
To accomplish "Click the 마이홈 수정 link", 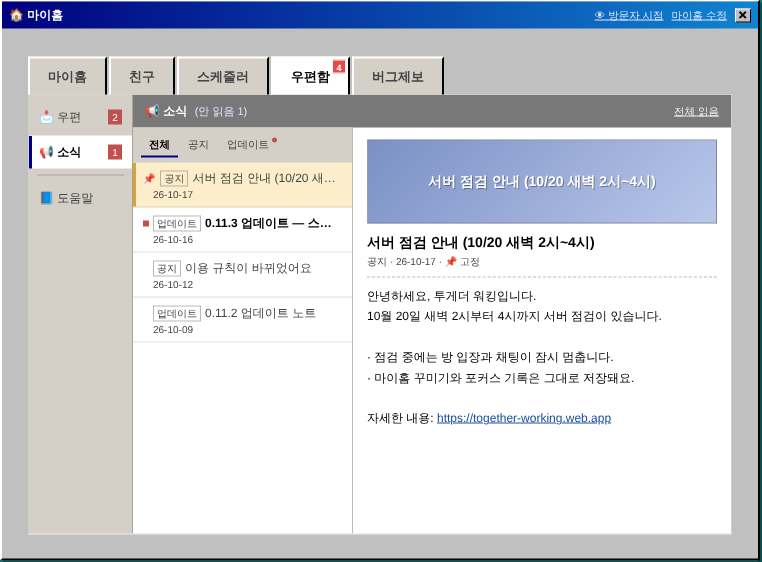I will (699, 16).
